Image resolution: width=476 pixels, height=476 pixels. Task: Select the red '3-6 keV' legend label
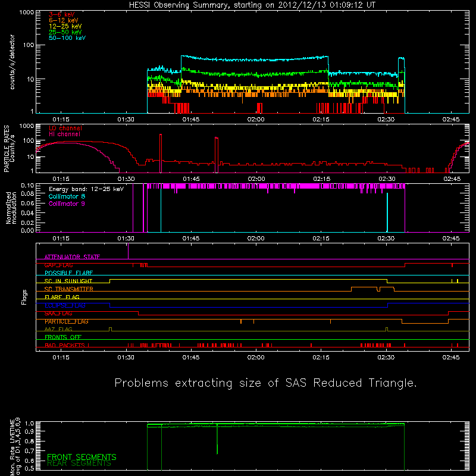pyautogui.click(x=62, y=14)
